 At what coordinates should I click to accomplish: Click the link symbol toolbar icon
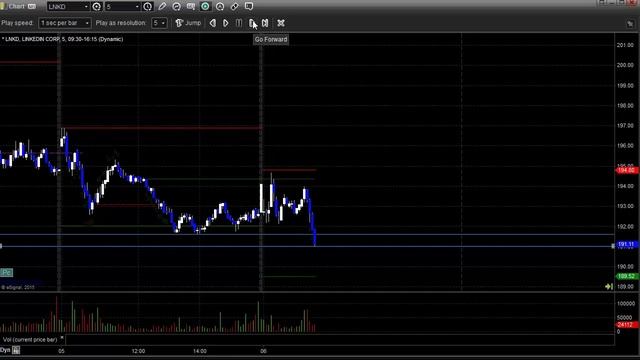(234, 7)
